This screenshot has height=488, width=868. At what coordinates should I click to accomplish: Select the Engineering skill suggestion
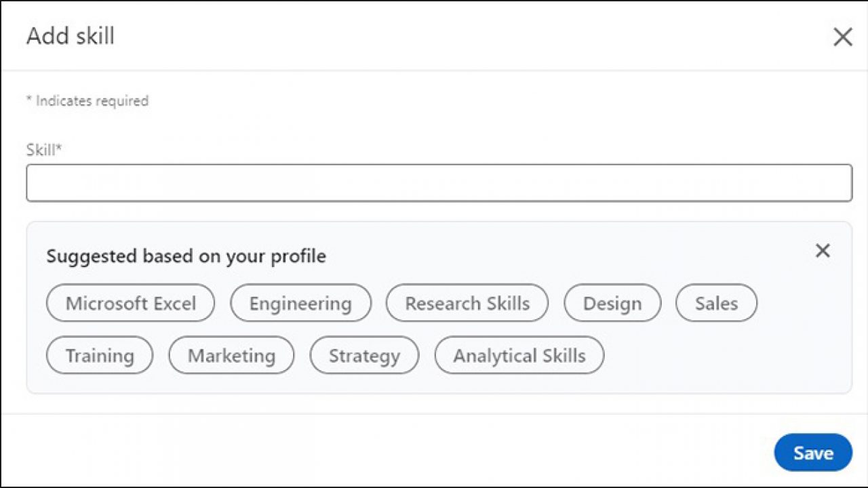click(x=300, y=303)
